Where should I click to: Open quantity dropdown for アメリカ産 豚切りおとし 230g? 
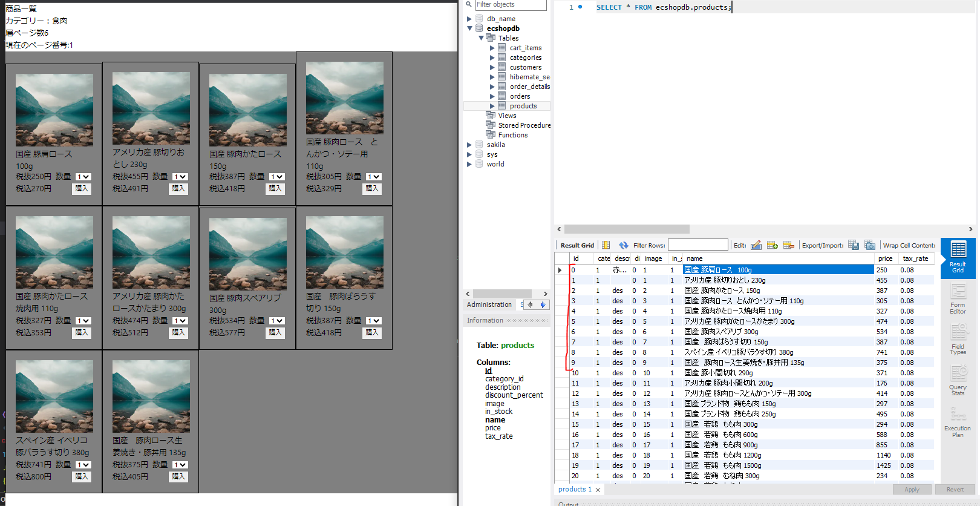point(180,177)
